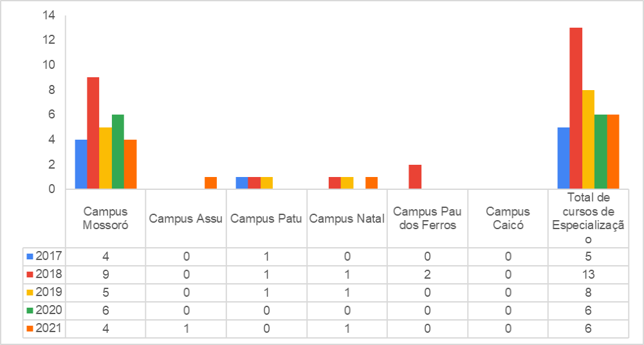The image size is (644, 345).
Task: Select the tallest red bar in Total group
Action: tap(576, 108)
